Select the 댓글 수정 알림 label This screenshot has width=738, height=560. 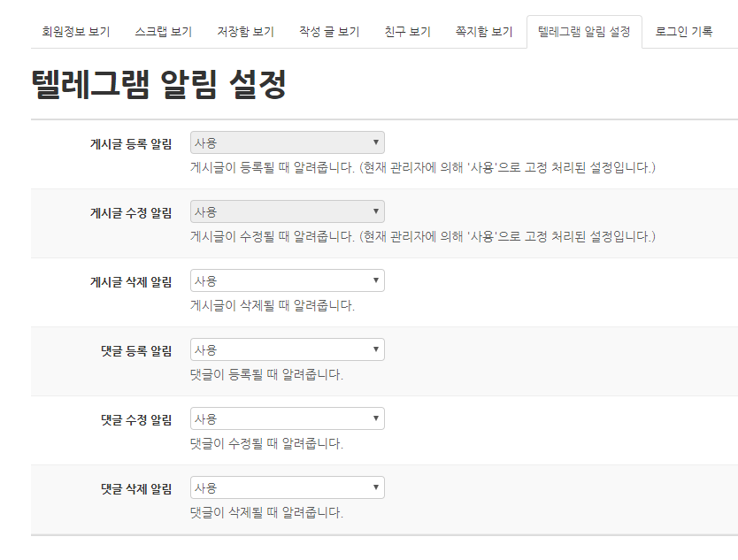tap(136, 419)
